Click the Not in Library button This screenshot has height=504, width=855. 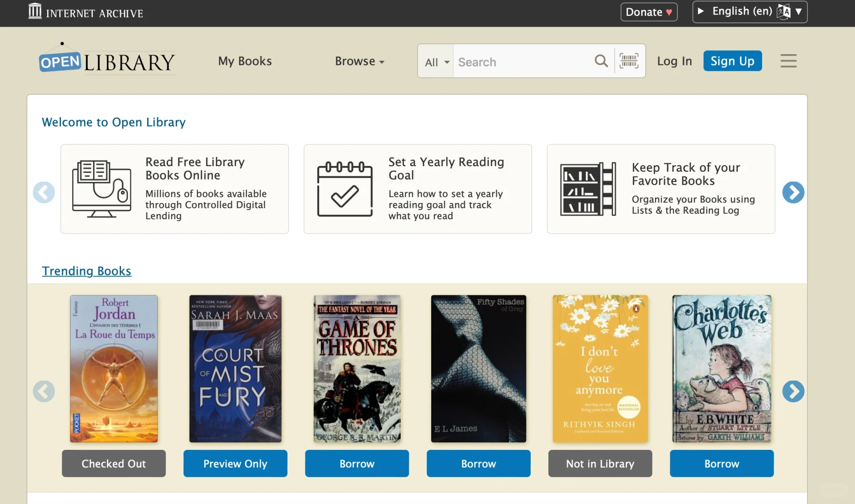coord(600,463)
